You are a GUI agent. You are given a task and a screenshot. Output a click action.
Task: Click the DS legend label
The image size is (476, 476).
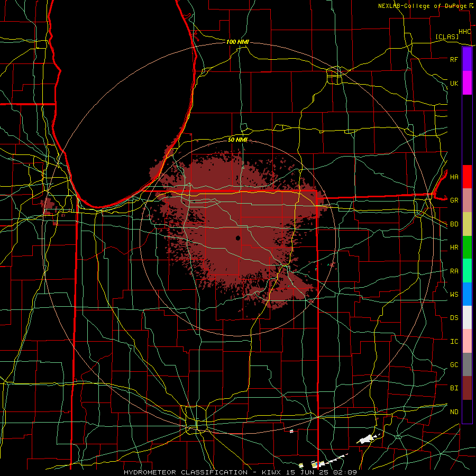point(454,318)
